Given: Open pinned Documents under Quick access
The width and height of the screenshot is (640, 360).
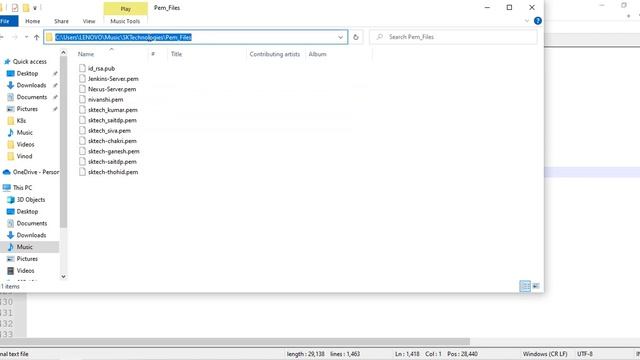Looking at the screenshot, I should pos(31,97).
